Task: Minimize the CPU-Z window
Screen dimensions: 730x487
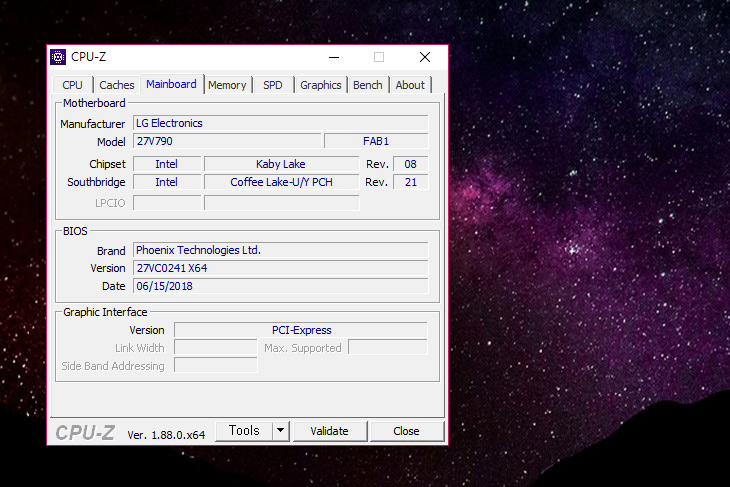Action: (x=334, y=57)
